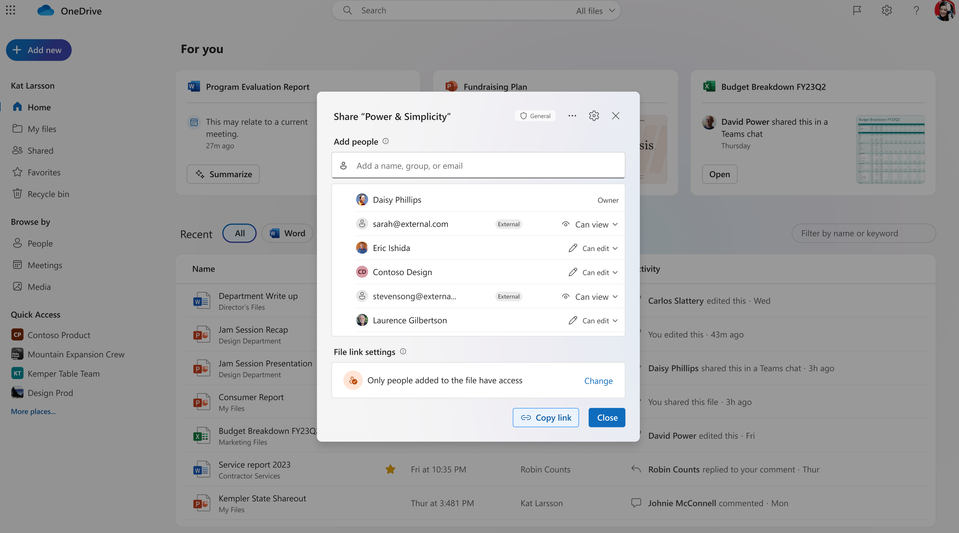
Task: Click Jam Session Recap file name
Action: 253,329
